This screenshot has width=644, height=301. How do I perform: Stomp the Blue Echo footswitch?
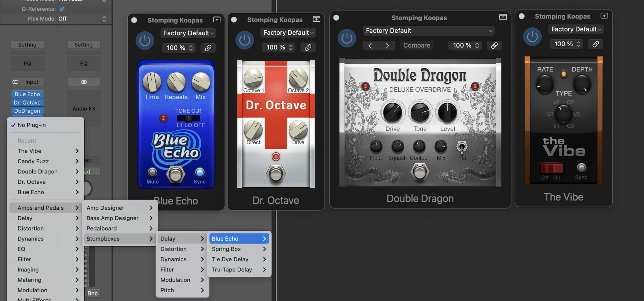click(175, 174)
